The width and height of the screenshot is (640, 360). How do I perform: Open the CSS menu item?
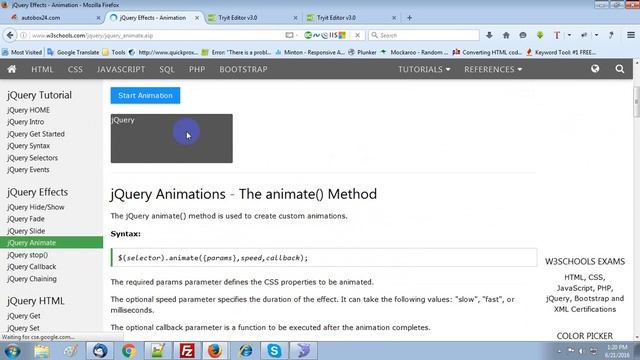point(75,69)
